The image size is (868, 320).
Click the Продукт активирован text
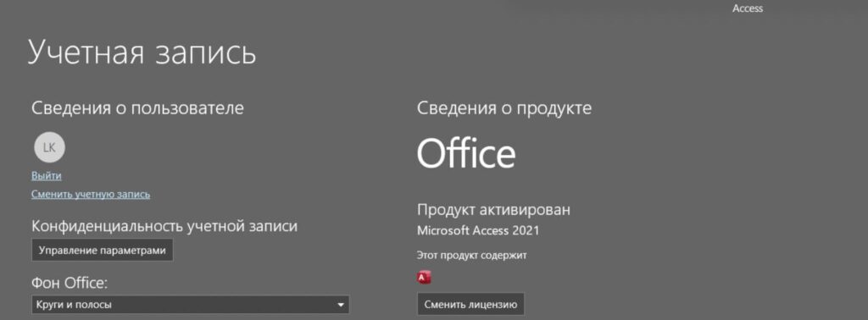tap(494, 210)
